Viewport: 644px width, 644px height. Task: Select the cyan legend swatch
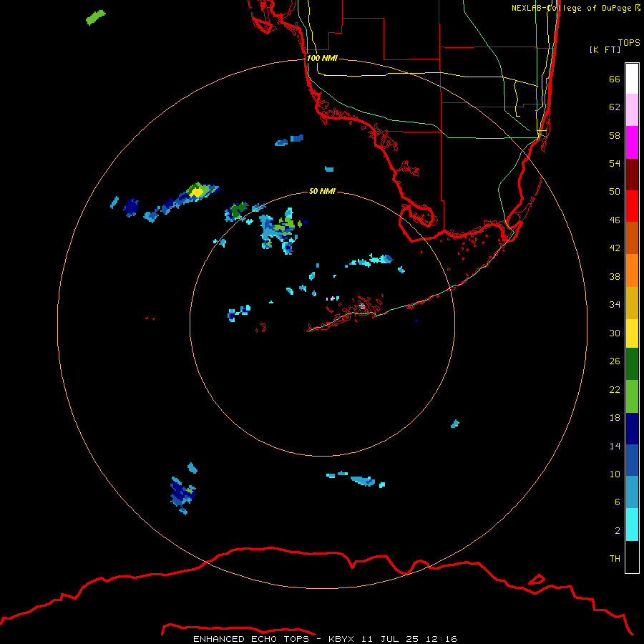(632, 525)
